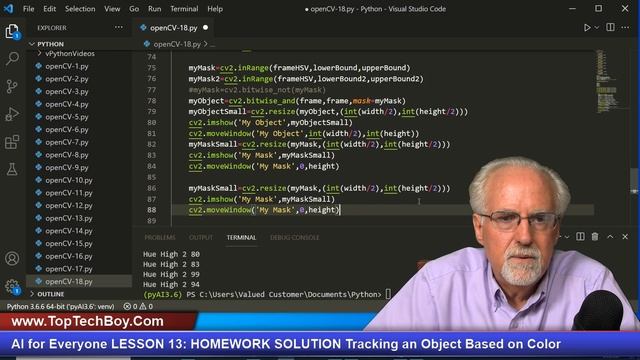Open the Testing flask icon
This screenshot has height=360, width=640.
click(x=12, y=169)
